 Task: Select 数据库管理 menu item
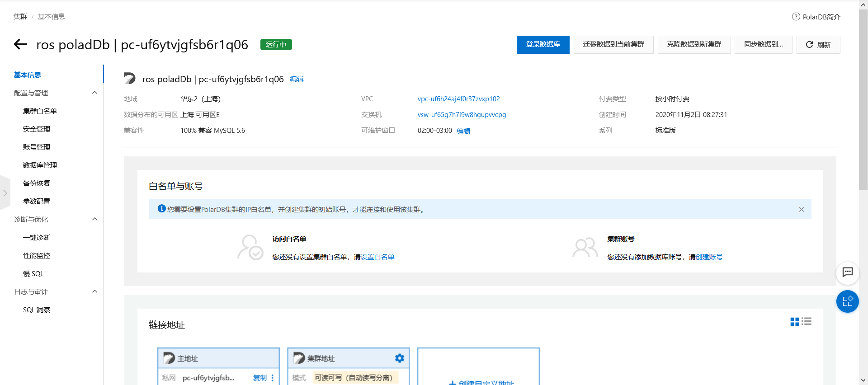[40, 165]
